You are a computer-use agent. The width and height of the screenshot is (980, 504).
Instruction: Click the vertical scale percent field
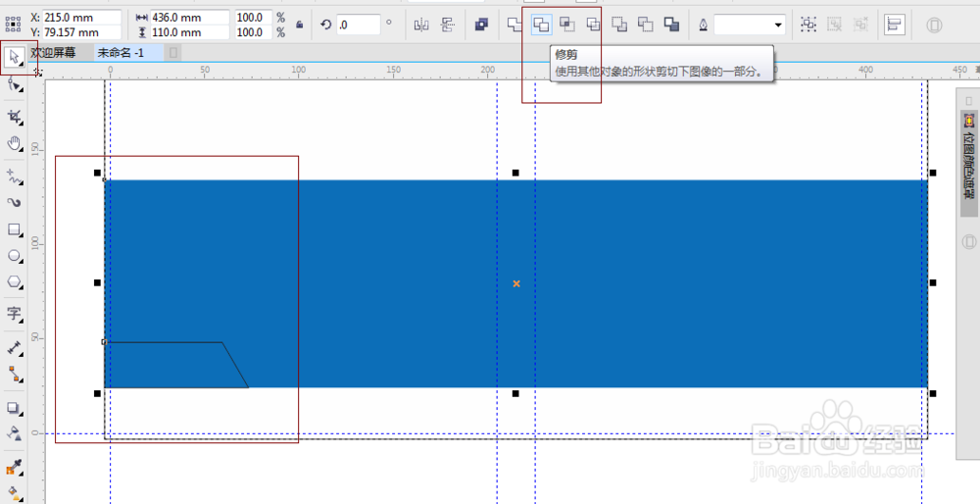click(254, 32)
